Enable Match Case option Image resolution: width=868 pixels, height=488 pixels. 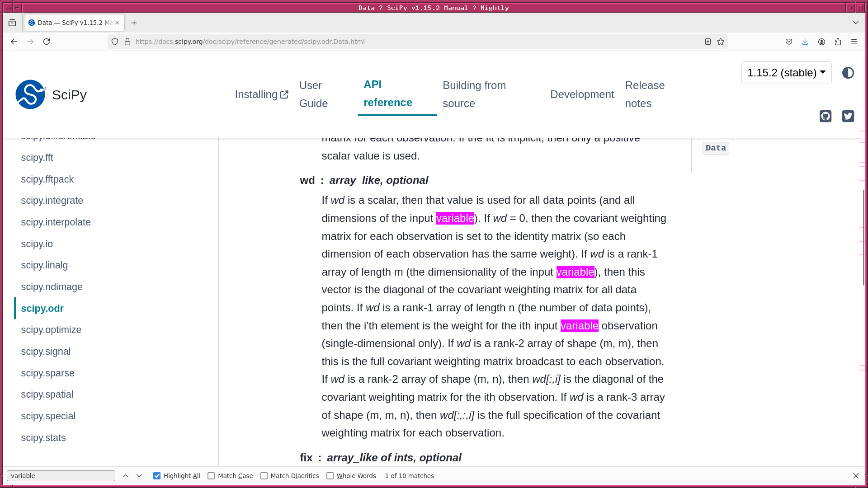[211, 476]
